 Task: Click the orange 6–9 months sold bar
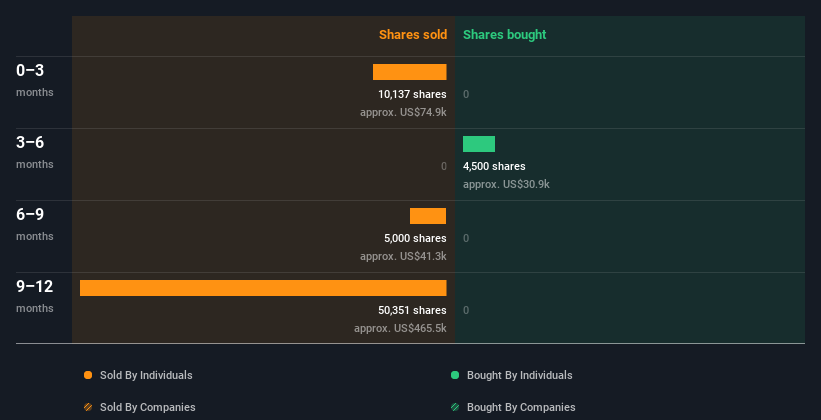pyautogui.click(x=428, y=216)
